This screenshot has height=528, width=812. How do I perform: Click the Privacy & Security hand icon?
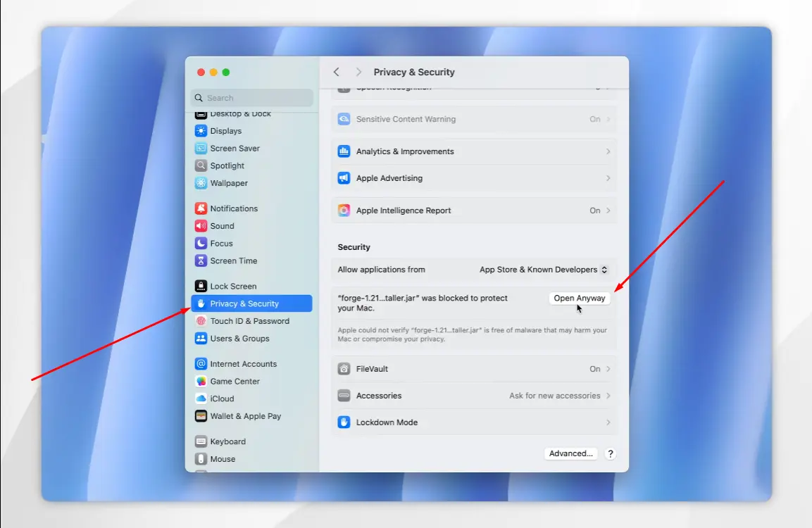(x=201, y=303)
